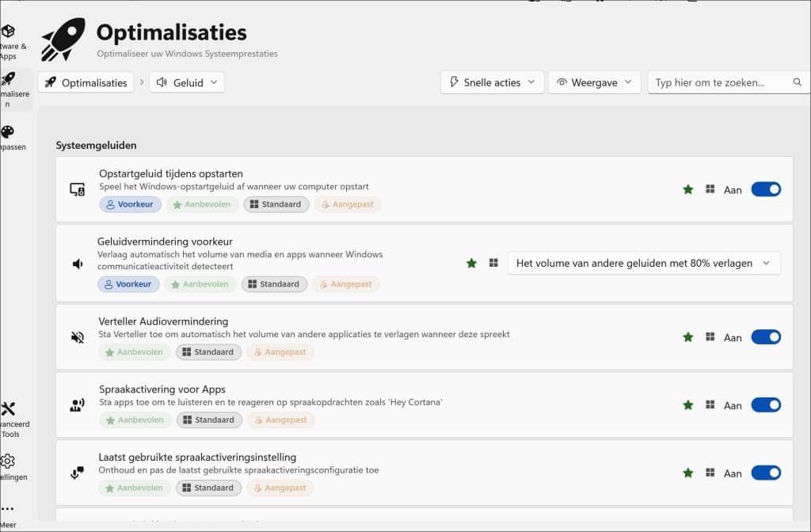Click the Systeemgeluiden section heading
The height and width of the screenshot is (532, 811).
coord(96,146)
